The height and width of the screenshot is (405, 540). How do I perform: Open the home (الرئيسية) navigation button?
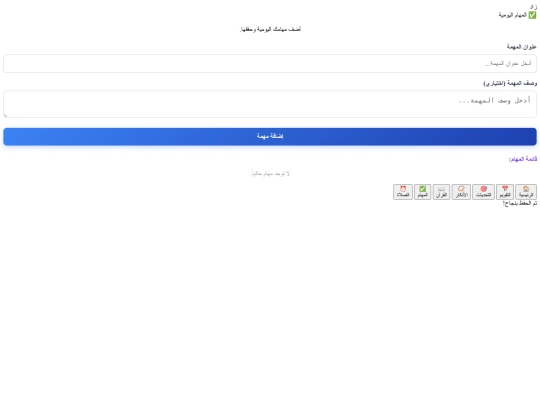526,192
